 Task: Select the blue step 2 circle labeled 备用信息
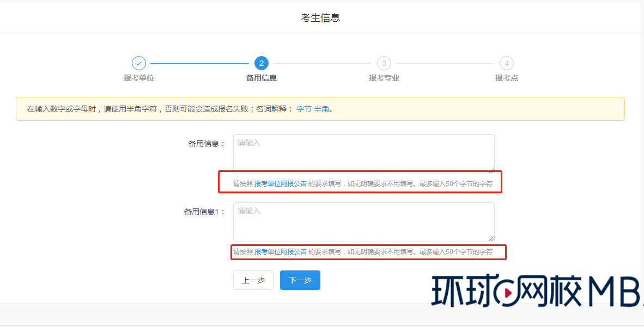coord(261,63)
